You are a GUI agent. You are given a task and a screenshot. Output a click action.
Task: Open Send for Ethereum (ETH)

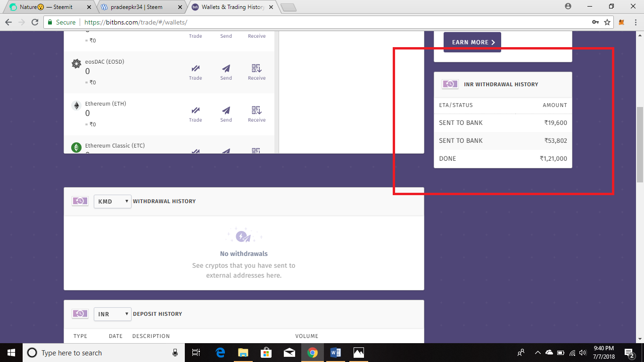click(x=226, y=114)
